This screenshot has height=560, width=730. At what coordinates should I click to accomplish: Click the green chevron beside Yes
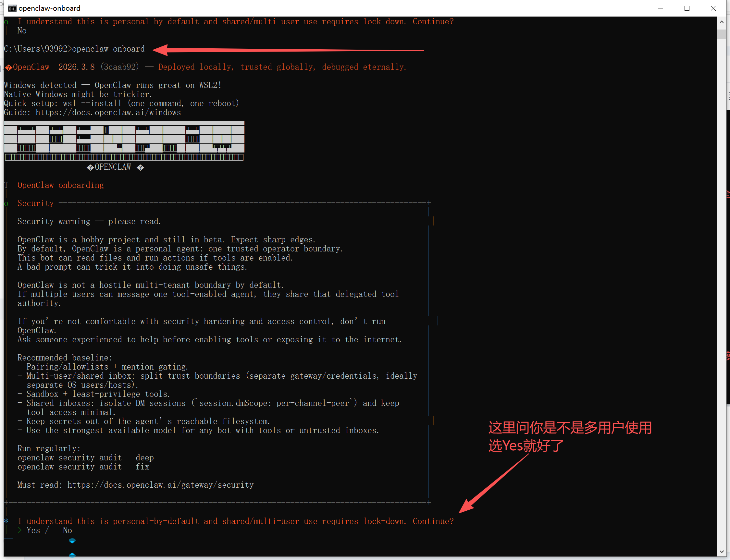tap(20, 530)
